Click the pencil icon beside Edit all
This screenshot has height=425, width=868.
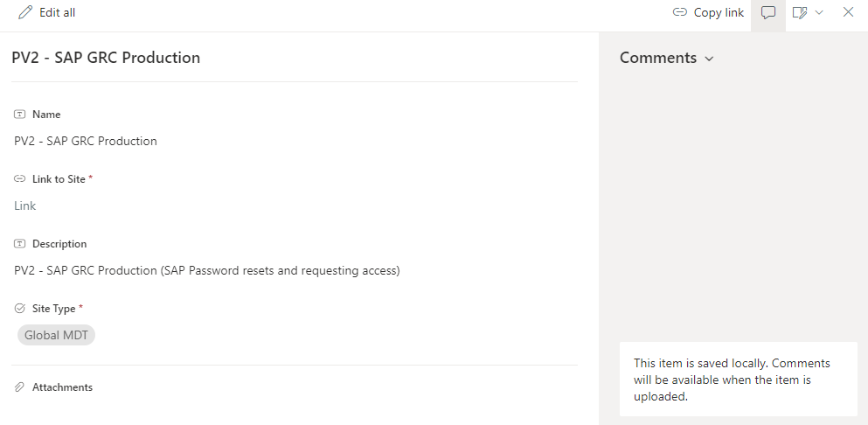pyautogui.click(x=25, y=12)
